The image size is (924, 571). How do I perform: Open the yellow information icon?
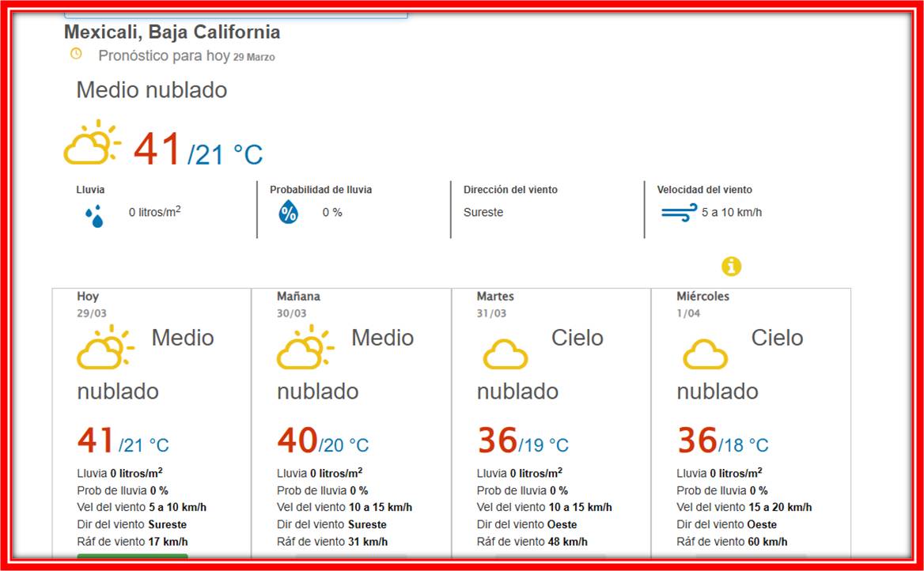click(x=731, y=267)
